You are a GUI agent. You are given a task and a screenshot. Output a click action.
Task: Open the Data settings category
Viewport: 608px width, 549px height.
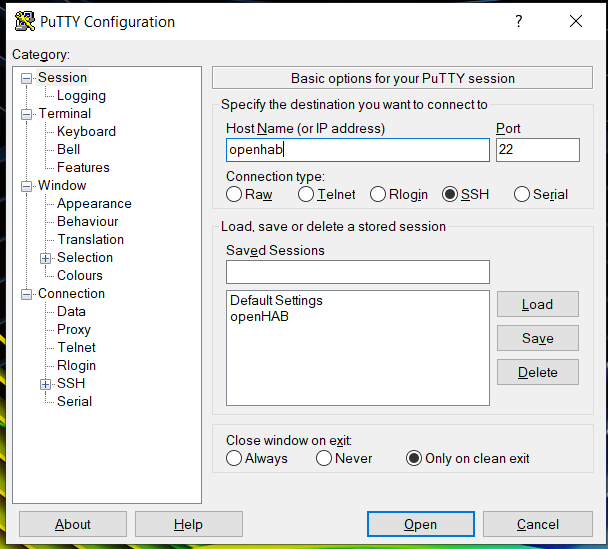click(x=71, y=311)
